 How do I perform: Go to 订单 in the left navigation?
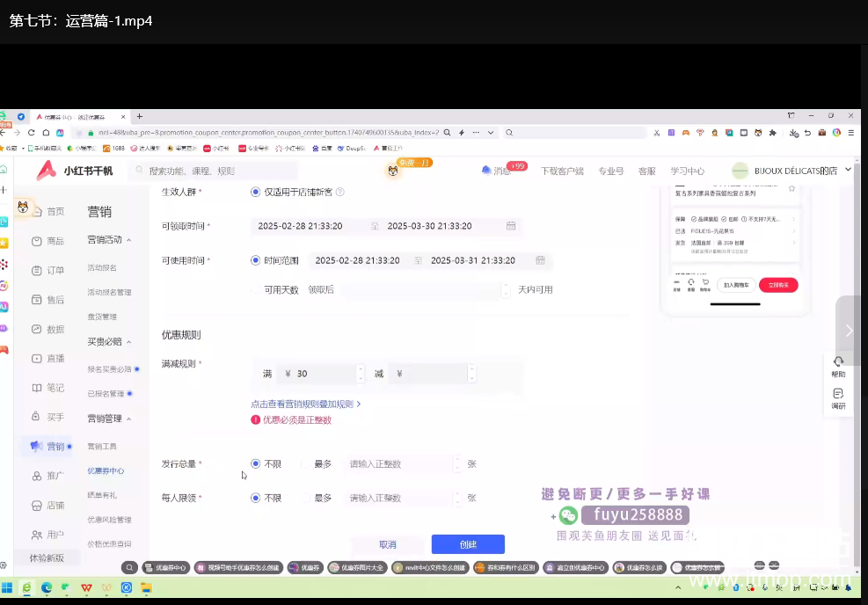pos(48,270)
